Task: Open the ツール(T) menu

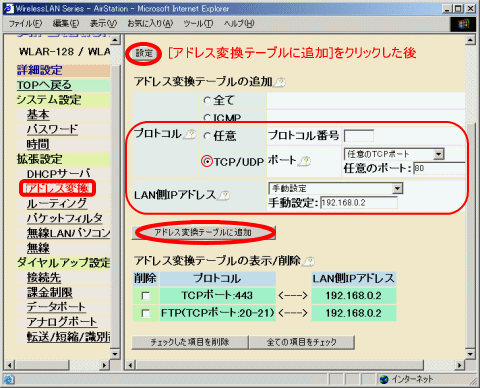Action: (198, 24)
